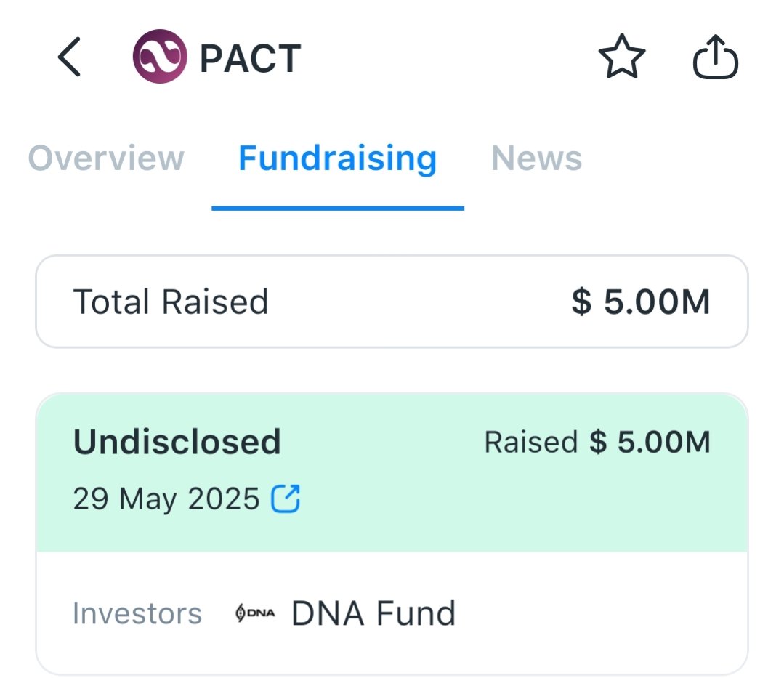Open the DNA Fund investor name
Viewport: 784px width, 678px height.
tap(373, 614)
